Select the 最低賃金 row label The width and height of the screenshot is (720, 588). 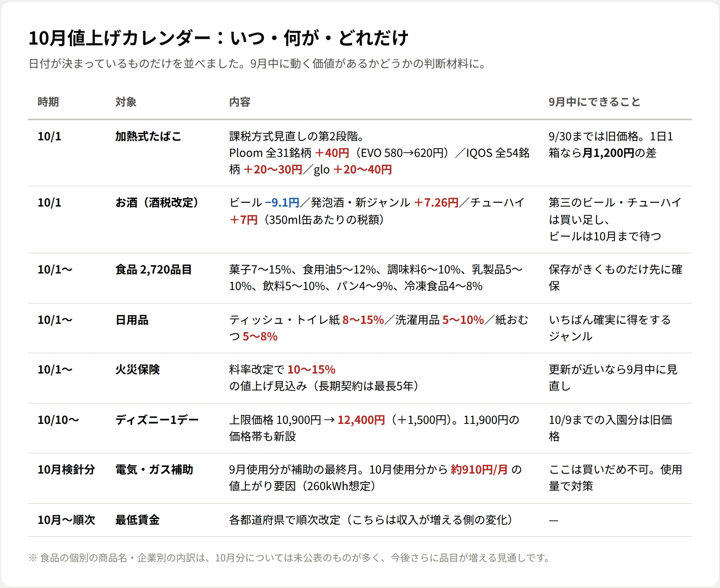137,520
